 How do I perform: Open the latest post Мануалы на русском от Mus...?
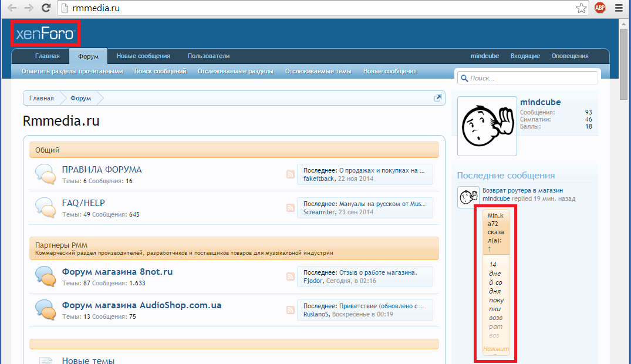pos(382,204)
